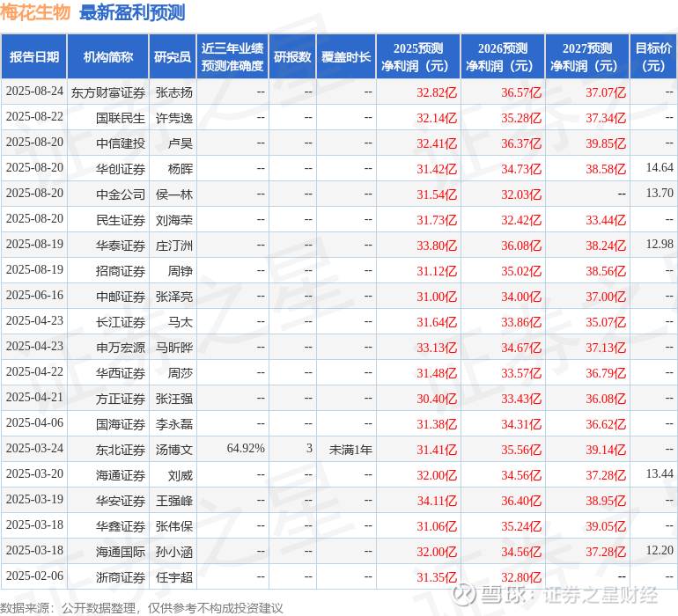Select target price 13.70
This screenshot has height=616, width=678.
[660, 194]
